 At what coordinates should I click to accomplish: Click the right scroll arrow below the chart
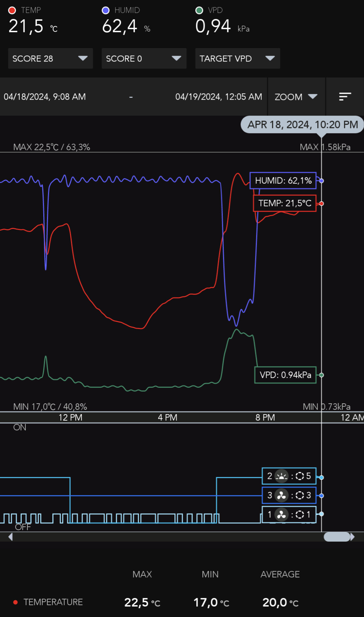pyautogui.click(x=352, y=537)
